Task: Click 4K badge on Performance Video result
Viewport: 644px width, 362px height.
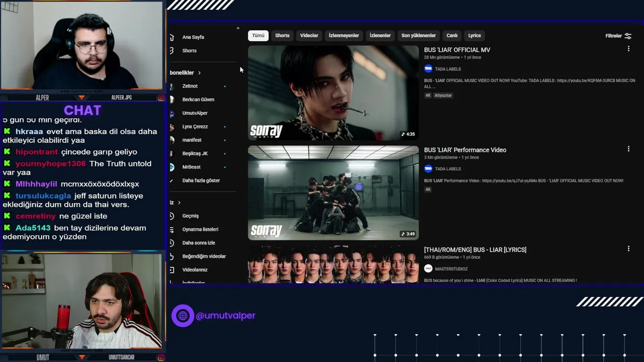Action: click(x=428, y=190)
